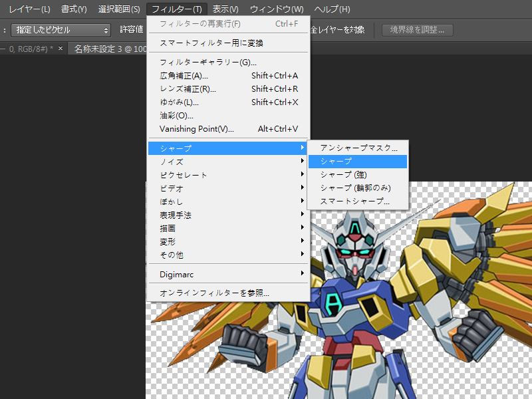The width and height of the screenshot is (532, 399).
Task: Expand the ピクセレート submenu
Action: tap(228, 175)
